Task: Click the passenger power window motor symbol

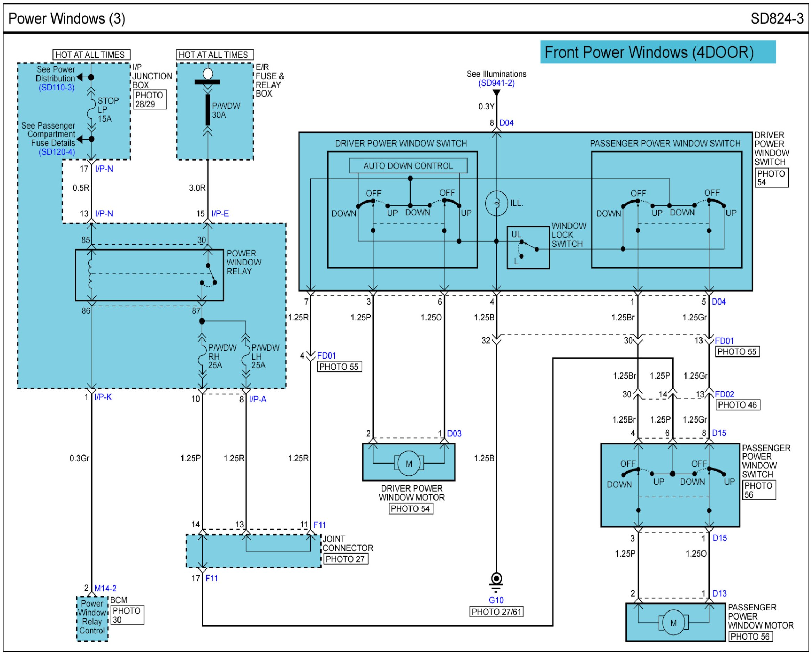Action: pyautogui.click(x=673, y=623)
